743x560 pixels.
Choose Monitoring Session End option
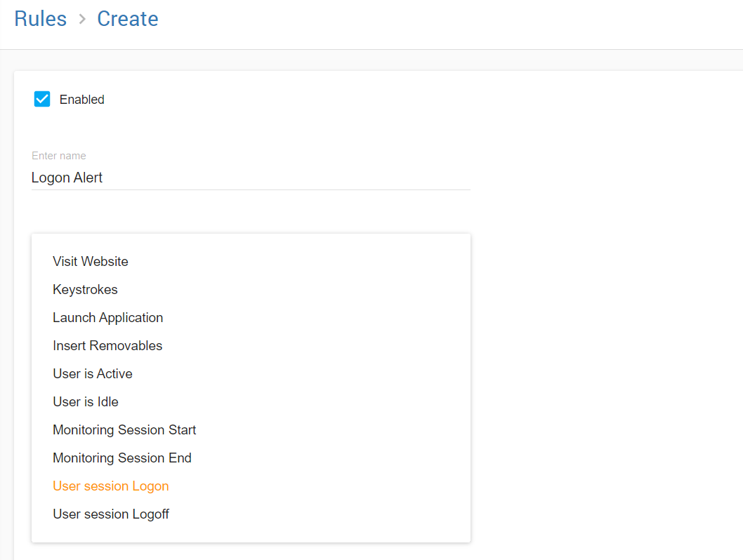122,458
